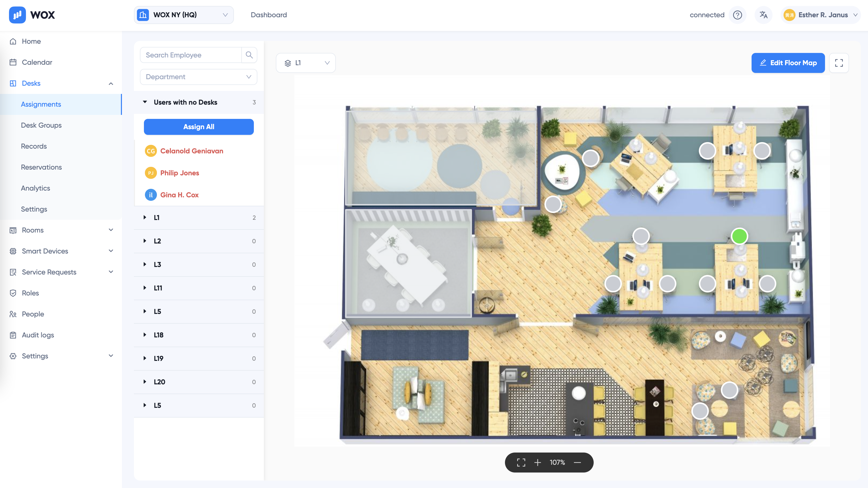Click the Audit logs clipboard icon
The height and width of the screenshot is (488, 868).
(x=13, y=335)
